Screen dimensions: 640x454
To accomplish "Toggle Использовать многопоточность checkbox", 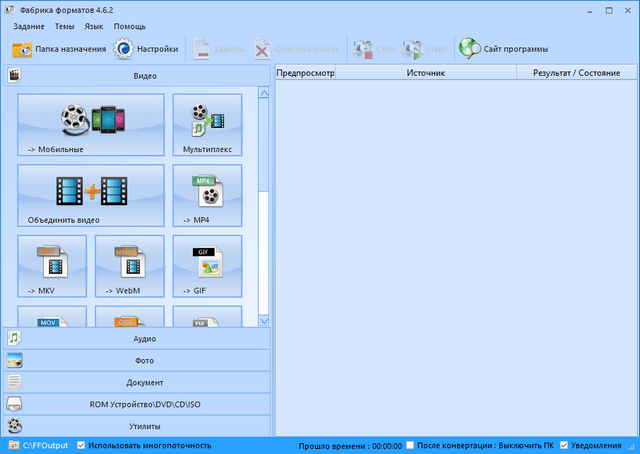I will tap(83, 445).
